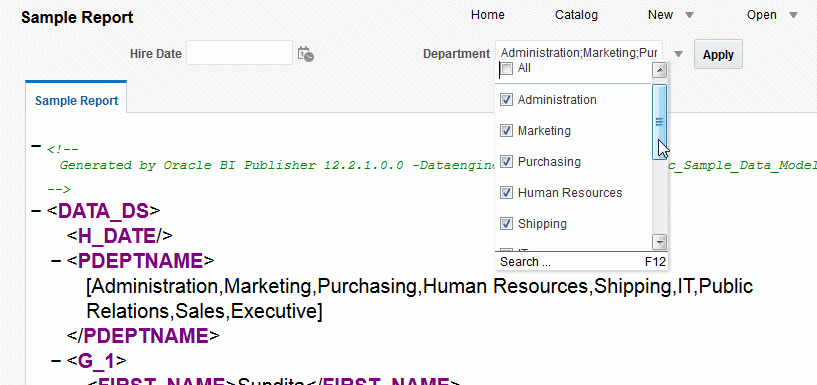Click the scroll up arrow in department list
The image size is (817, 385).
click(660, 70)
